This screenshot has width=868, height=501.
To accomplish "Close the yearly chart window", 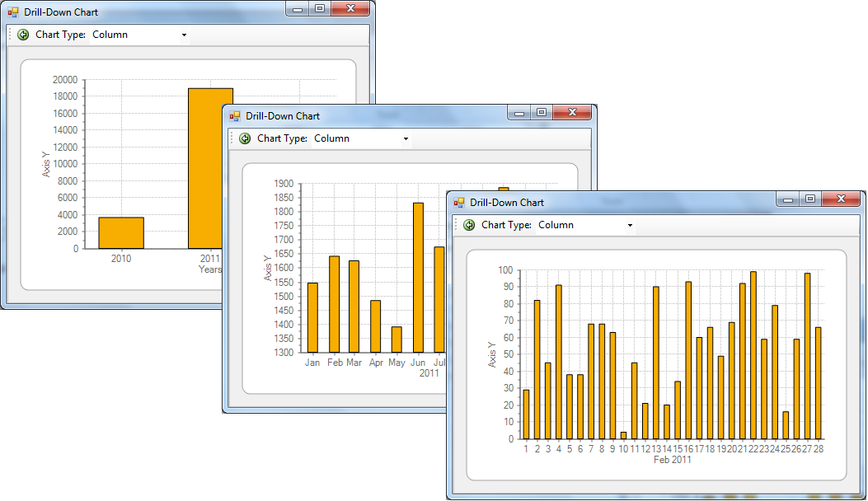I will click(350, 8).
